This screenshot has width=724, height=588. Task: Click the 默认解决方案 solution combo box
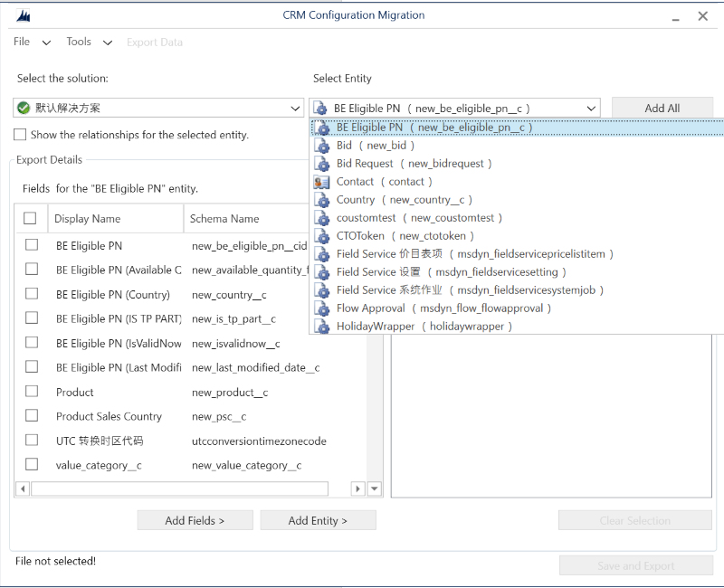[x=158, y=108]
